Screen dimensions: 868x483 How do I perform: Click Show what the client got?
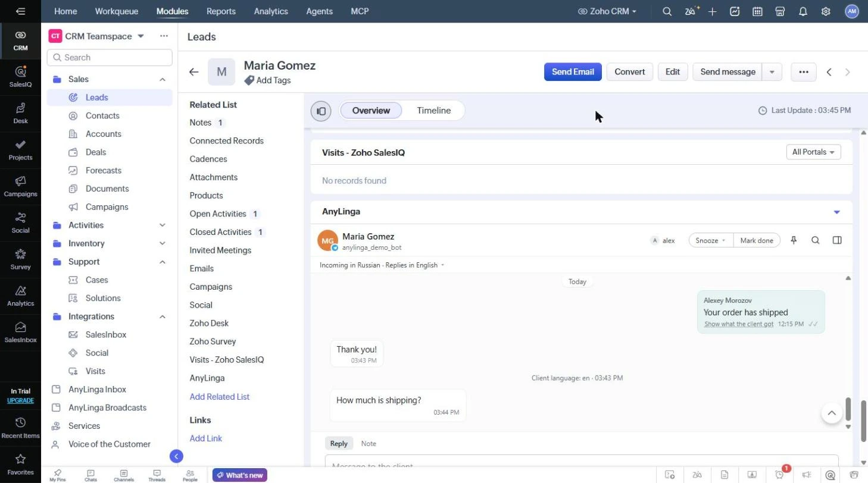(x=739, y=324)
